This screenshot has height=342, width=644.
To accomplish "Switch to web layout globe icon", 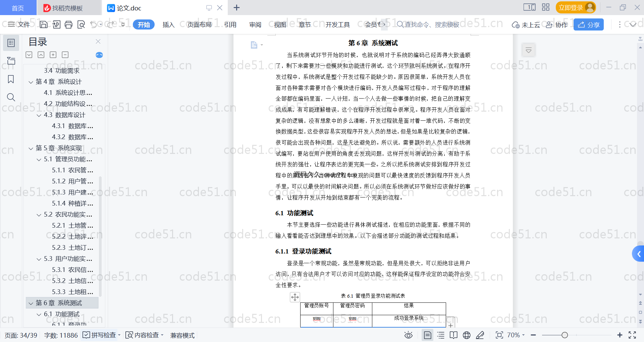I will pos(467,335).
